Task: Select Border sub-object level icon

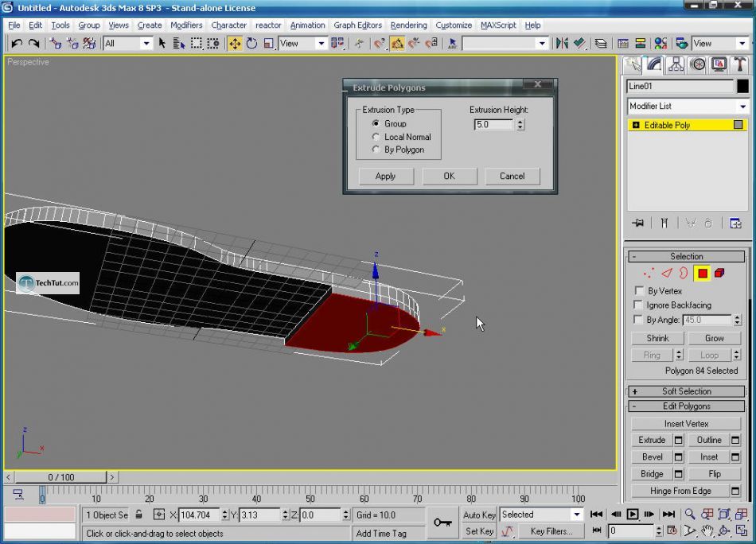Action: click(x=684, y=274)
